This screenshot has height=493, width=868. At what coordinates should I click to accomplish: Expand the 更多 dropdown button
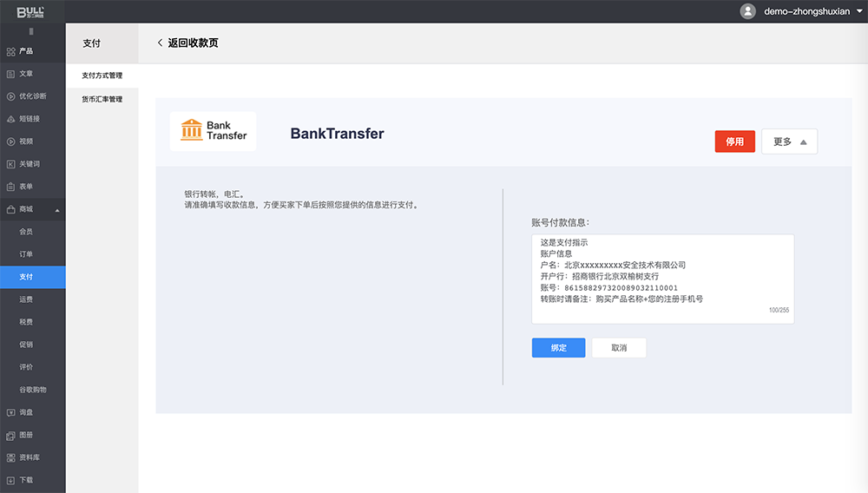[789, 141]
